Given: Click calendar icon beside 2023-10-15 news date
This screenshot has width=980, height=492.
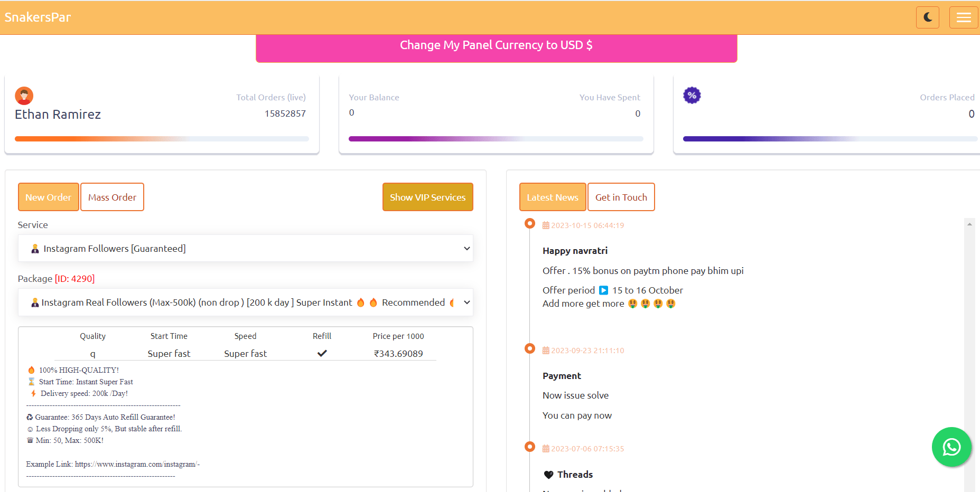Looking at the screenshot, I should click(546, 225).
